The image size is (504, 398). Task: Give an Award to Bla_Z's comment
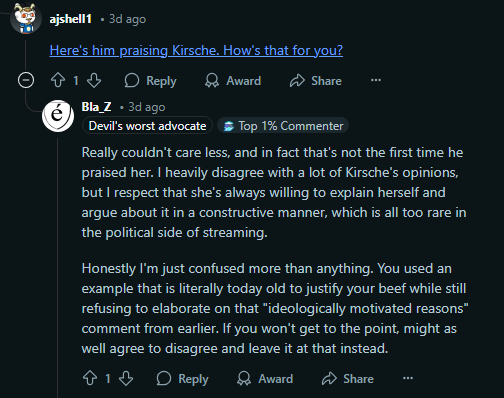[x=265, y=379]
